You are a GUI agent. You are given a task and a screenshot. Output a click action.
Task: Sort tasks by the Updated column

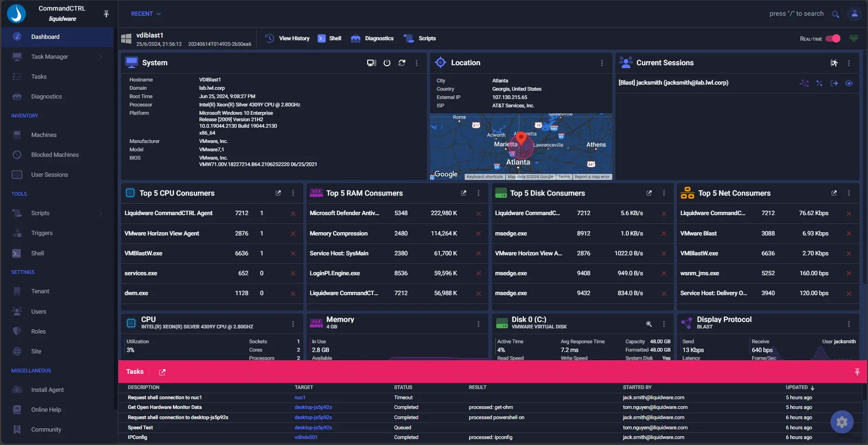click(800, 388)
